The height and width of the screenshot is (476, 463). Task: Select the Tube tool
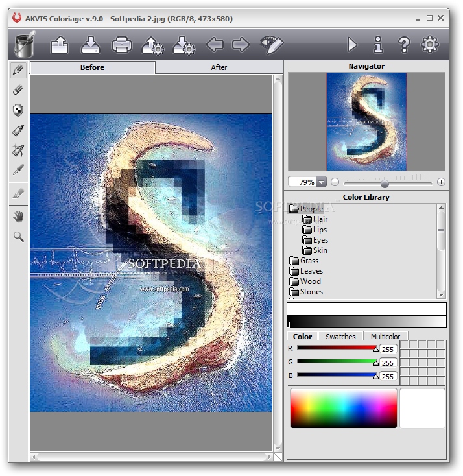pyautogui.click(x=18, y=130)
